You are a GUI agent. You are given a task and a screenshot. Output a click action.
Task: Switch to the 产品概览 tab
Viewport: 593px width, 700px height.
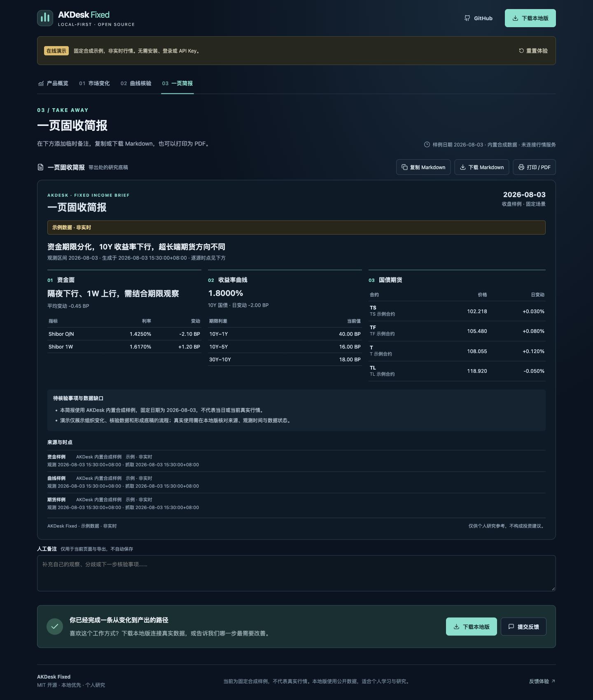pos(53,83)
